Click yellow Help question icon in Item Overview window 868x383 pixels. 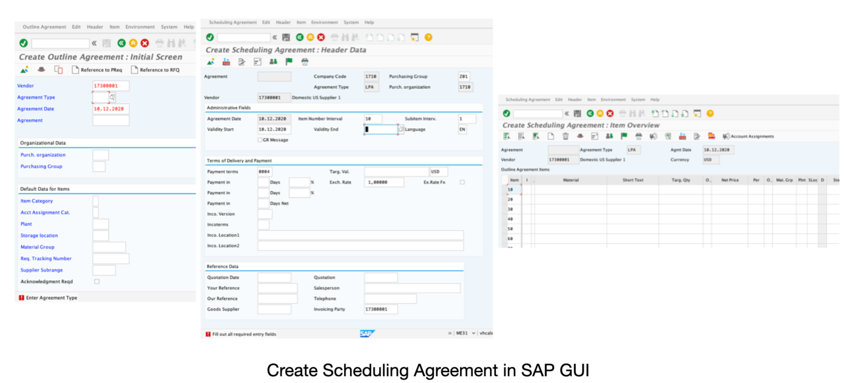pos(710,113)
